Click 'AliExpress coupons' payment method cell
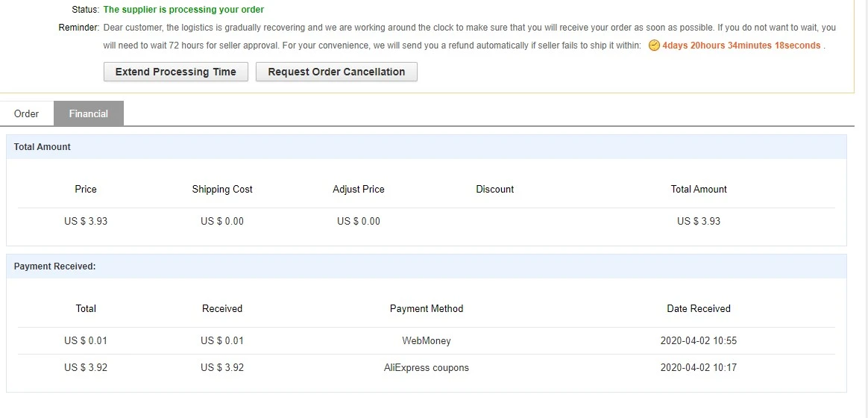 pos(427,367)
